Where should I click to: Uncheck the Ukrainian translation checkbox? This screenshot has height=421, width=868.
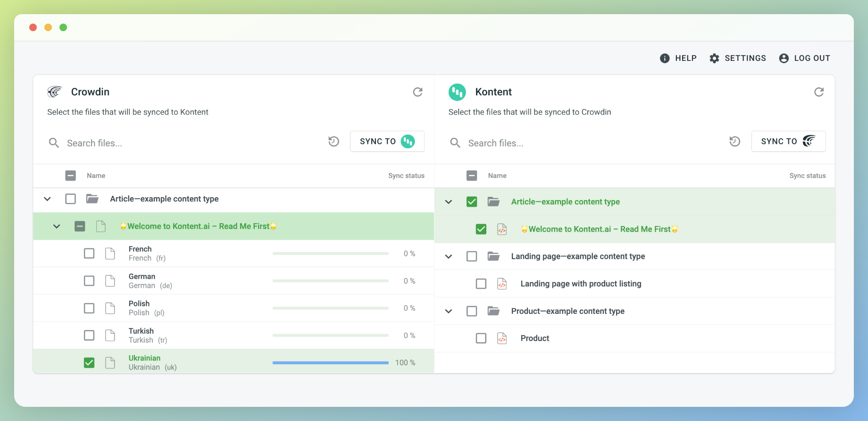[89, 362]
